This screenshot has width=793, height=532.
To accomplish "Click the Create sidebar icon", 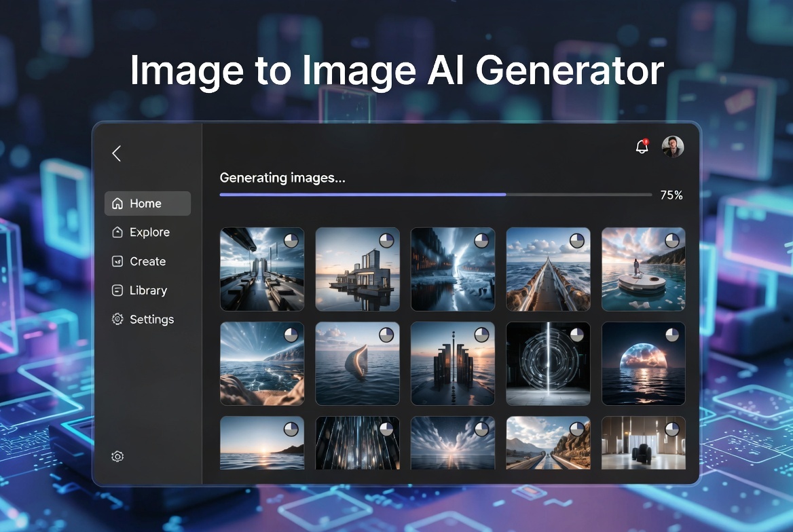I will pos(117,261).
